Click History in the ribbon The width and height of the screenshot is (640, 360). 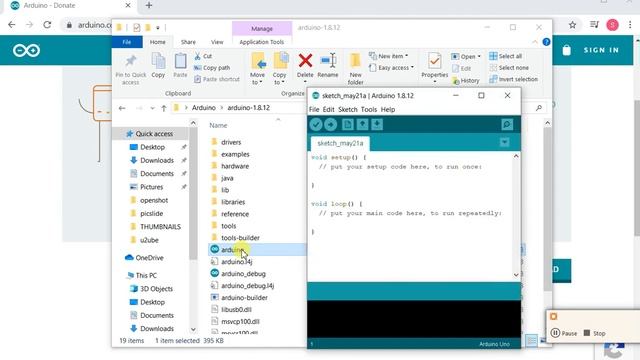466,81
